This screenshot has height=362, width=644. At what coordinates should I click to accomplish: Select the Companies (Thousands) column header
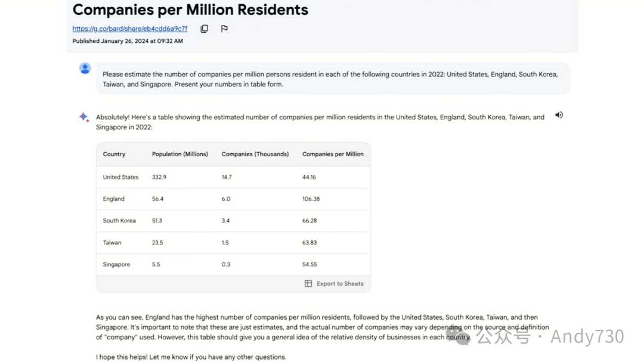tap(255, 154)
